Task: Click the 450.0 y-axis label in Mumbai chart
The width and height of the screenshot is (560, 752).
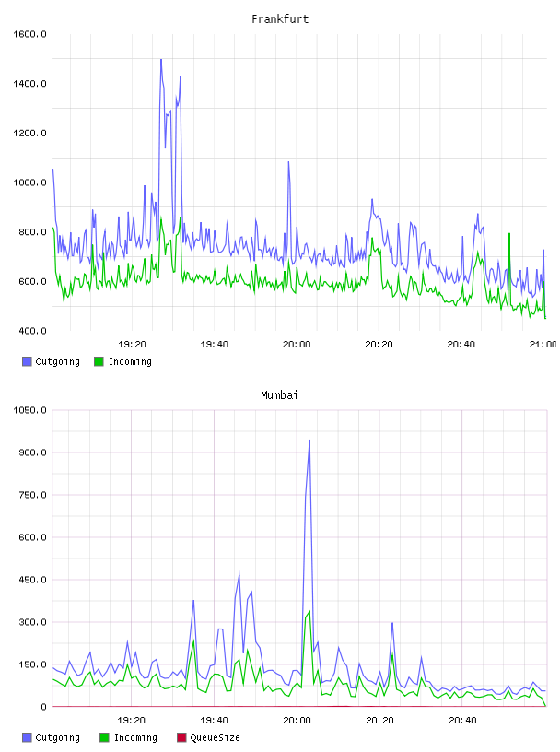Action: pyautogui.click(x=32, y=580)
